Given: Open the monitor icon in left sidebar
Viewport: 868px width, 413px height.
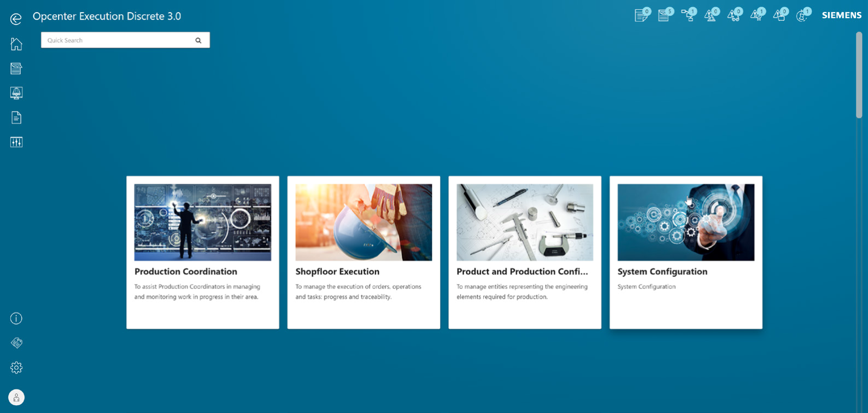Looking at the screenshot, I should [x=16, y=93].
